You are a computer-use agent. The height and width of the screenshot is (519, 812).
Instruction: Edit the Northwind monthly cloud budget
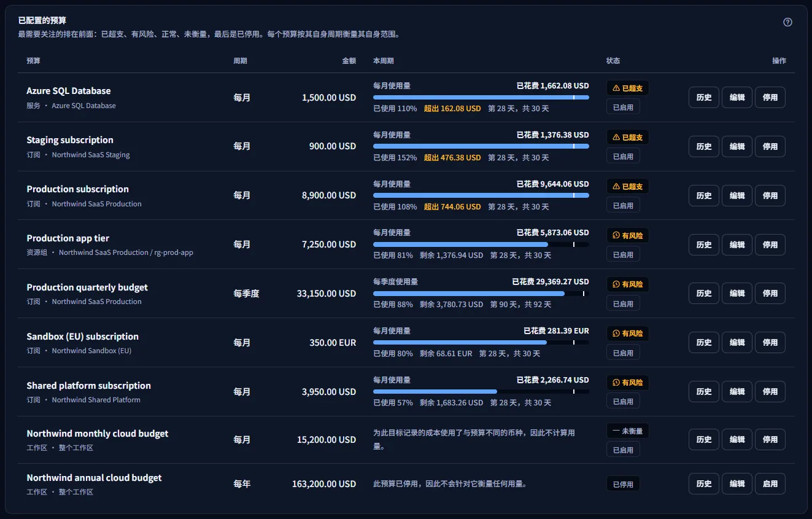[x=737, y=440]
